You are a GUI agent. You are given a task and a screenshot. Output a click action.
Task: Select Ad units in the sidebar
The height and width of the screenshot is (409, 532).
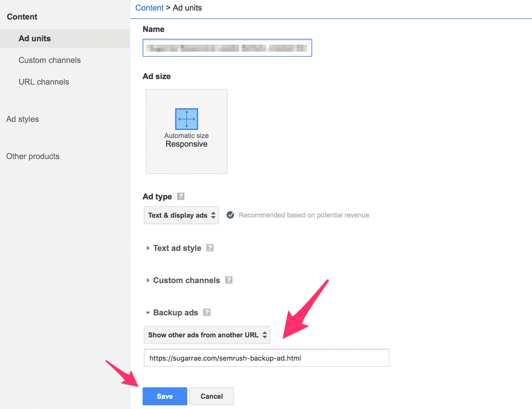pos(35,38)
